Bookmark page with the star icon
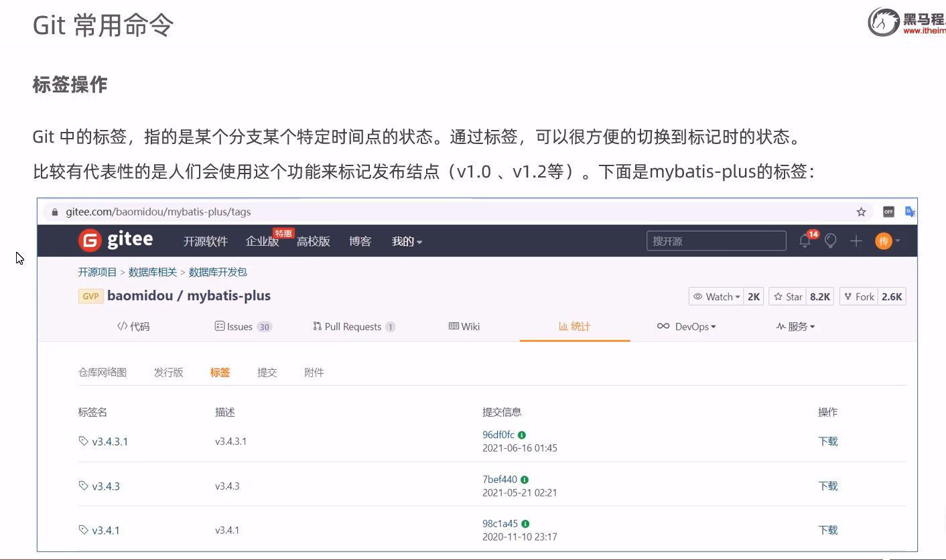Image resolution: width=946 pixels, height=560 pixels. (861, 212)
